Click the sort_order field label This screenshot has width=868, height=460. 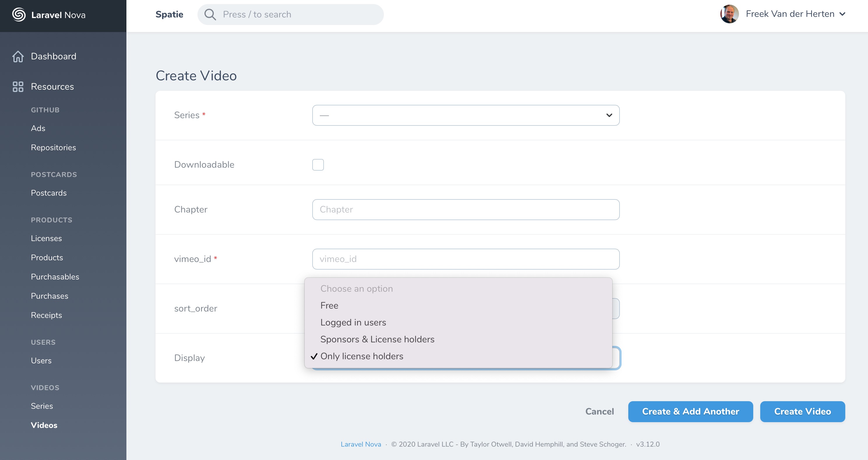coord(195,309)
